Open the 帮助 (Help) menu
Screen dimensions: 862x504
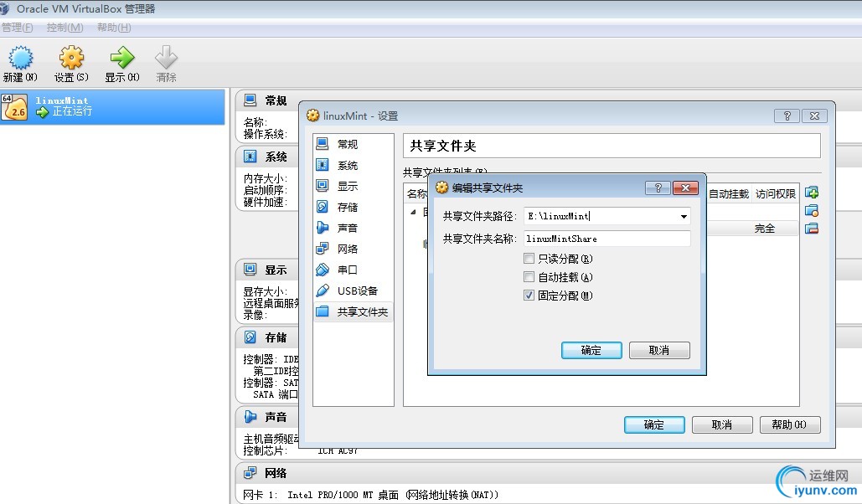(x=114, y=28)
